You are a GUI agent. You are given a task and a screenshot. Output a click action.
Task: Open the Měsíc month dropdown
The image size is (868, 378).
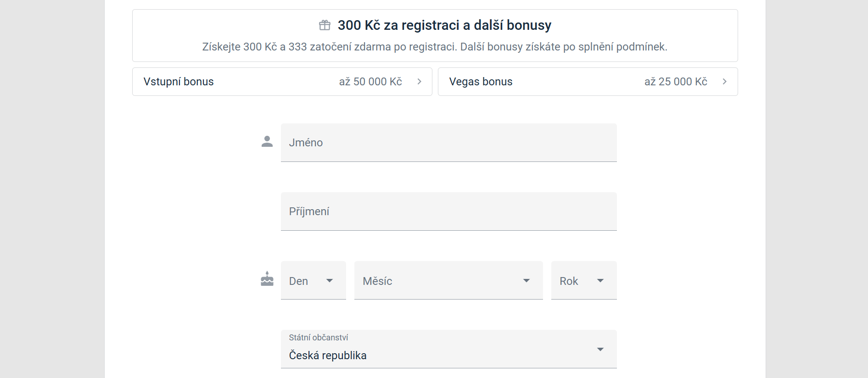(x=448, y=280)
